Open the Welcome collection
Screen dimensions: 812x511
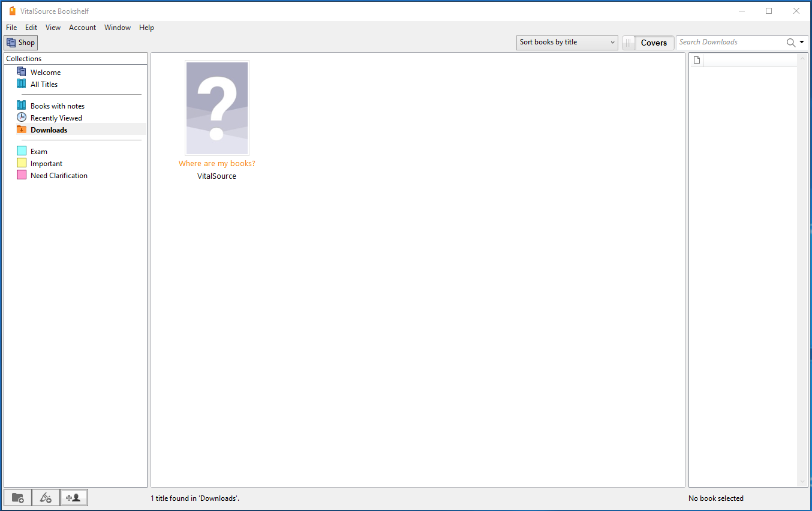tap(45, 73)
